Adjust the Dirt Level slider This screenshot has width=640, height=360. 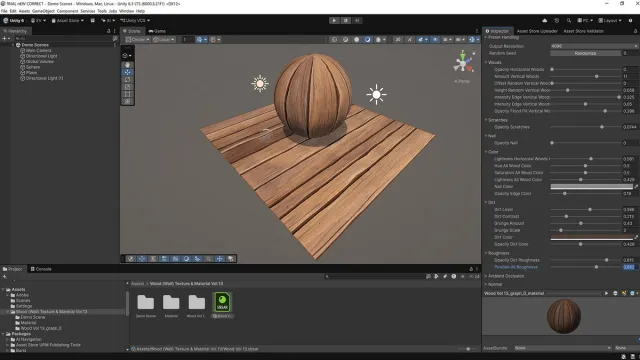(x=586, y=209)
